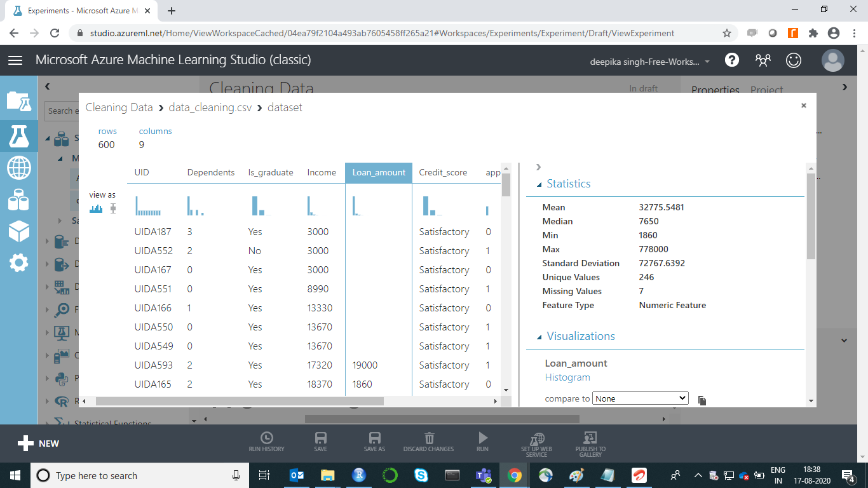Open the Trained Models cube icon
This screenshot has height=488, width=868.
[x=18, y=231]
